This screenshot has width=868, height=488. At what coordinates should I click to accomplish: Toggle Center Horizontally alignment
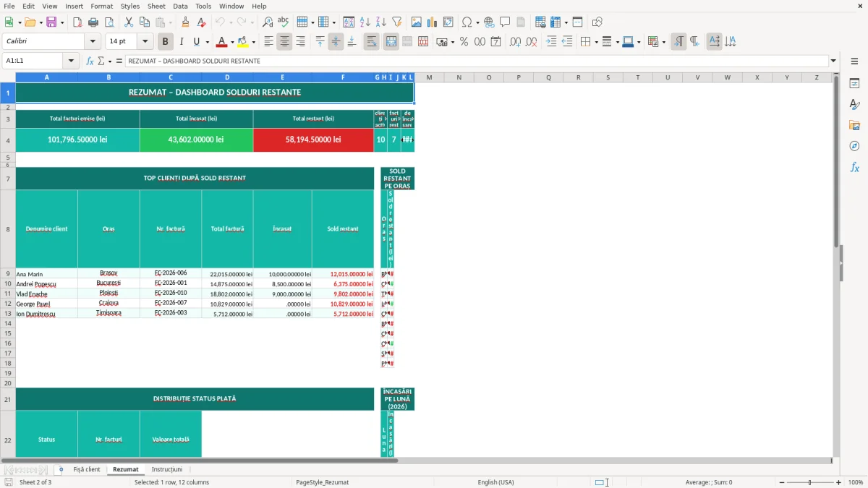click(x=284, y=42)
